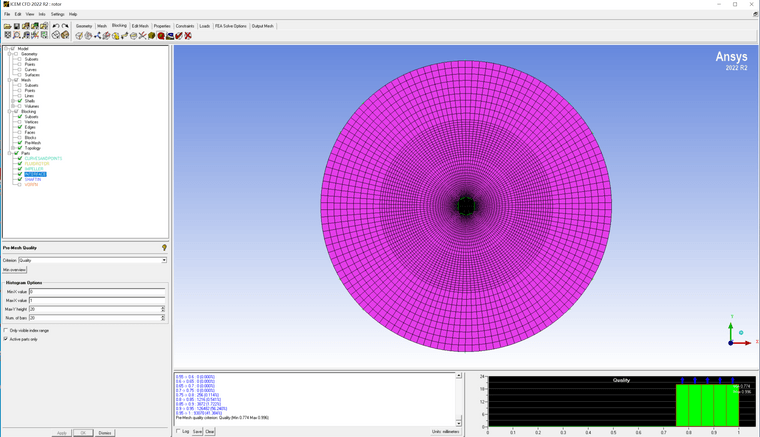Toggle visibility of the VORFN part
This screenshot has height=437, width=760.
(19, 184)
